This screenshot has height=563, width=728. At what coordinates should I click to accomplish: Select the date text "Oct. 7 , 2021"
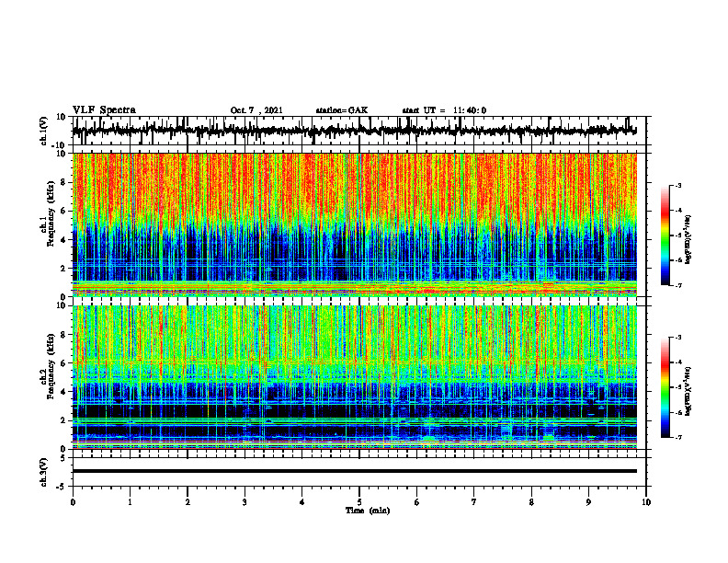(256, 110)
